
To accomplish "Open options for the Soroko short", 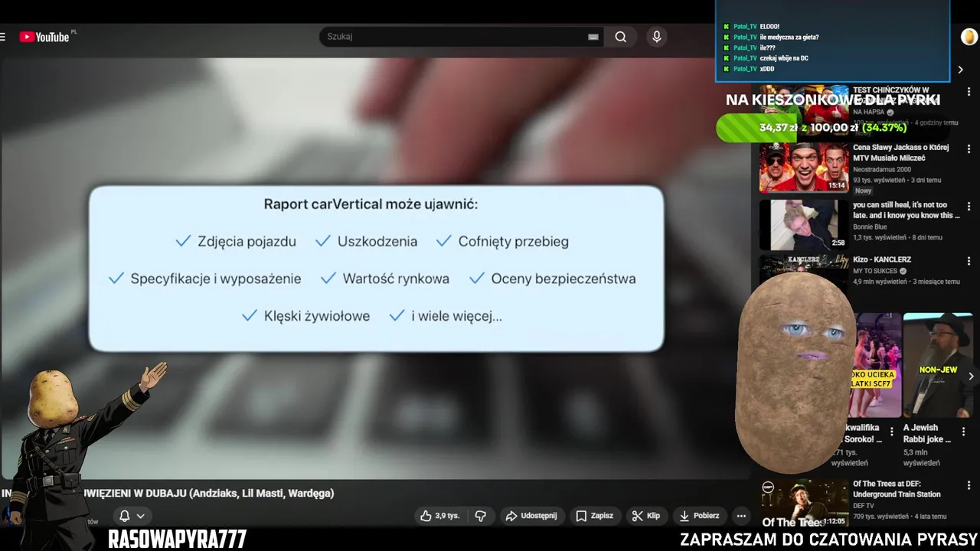I will (891, 432).
